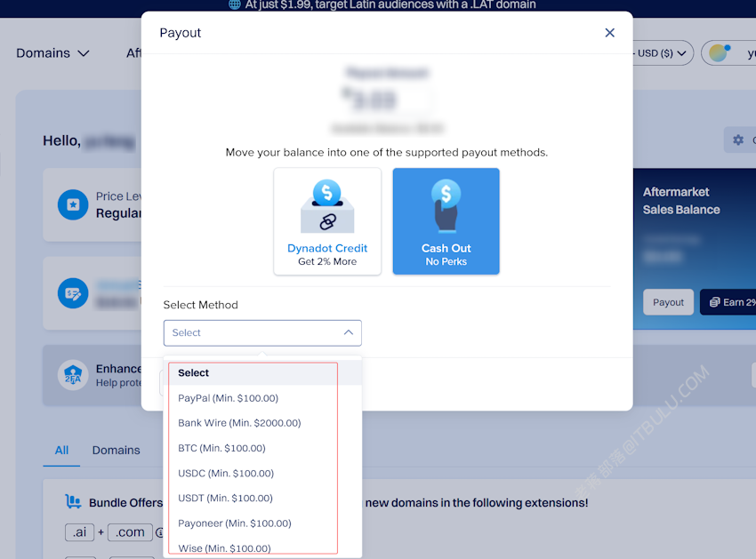Select Bank Wire (Min. $2000.00) option
This screenshot has height=559, width=756.
pos(262,423)
